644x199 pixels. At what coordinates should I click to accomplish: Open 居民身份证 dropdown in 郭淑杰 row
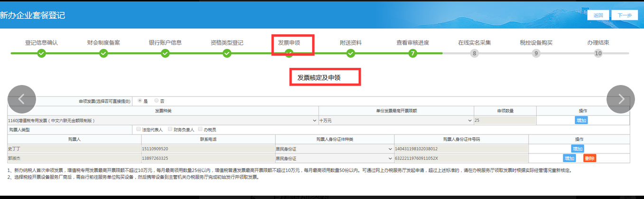click(x=335, y=158)
